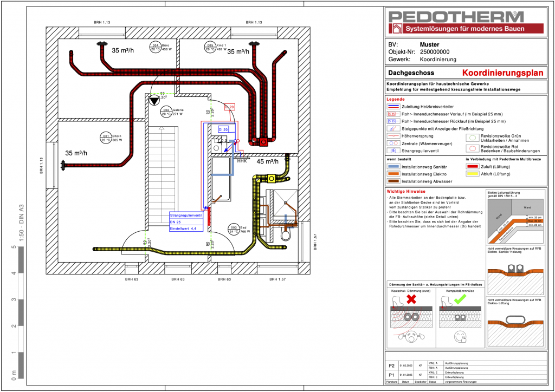Select the shower tray in the bathroom
Screen dimensions: 555x392
click(x=285, y=203)
